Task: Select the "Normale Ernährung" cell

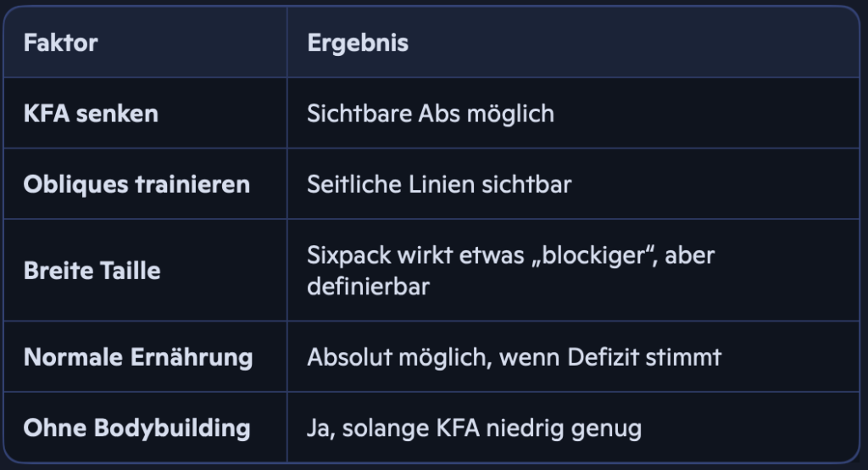Action: pyautogui.click(x=138, y=357)
